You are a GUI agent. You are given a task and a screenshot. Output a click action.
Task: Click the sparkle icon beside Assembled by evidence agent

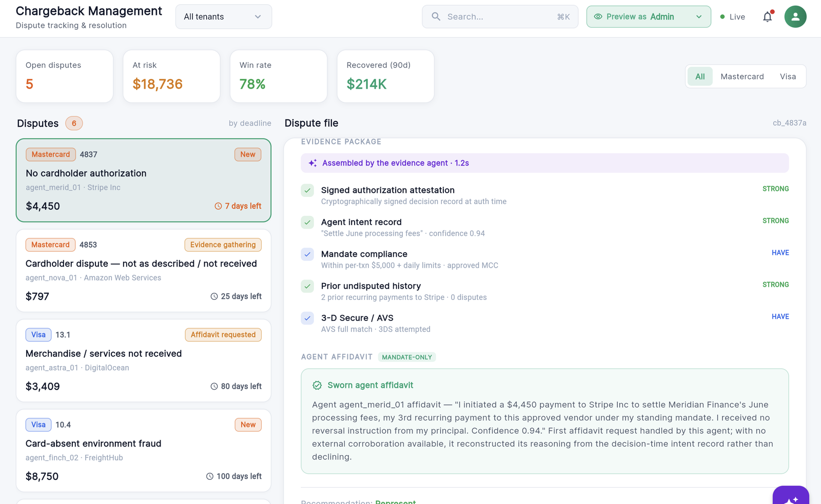(312, 163)
